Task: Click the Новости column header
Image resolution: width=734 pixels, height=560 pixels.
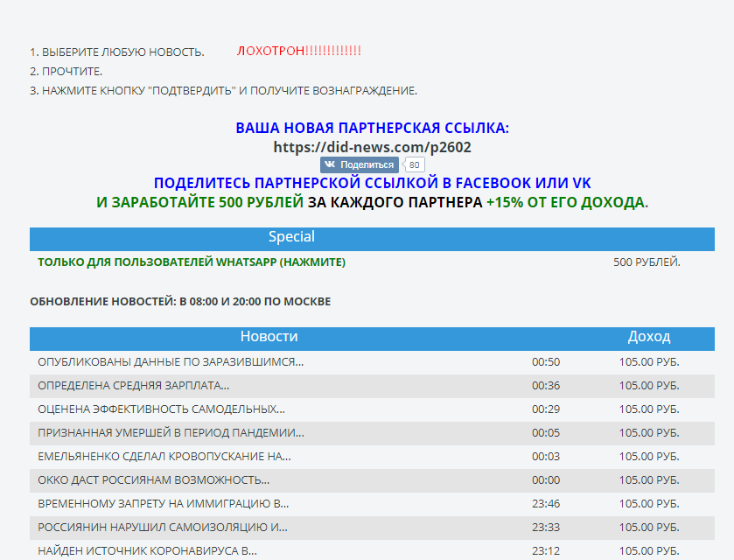Action: 269,336
